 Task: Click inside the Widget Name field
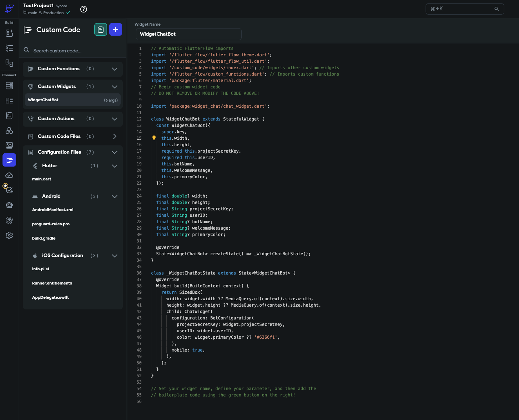pos(188,34)
